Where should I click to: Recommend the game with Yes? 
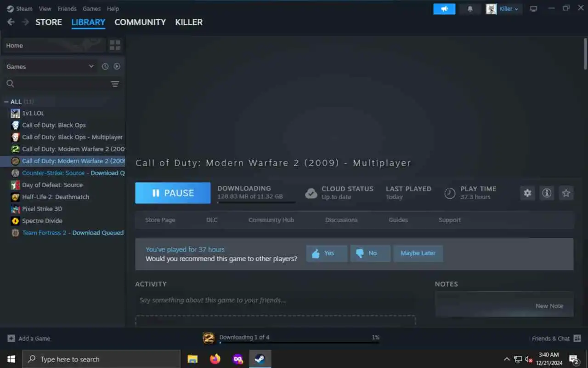(327, 253)
